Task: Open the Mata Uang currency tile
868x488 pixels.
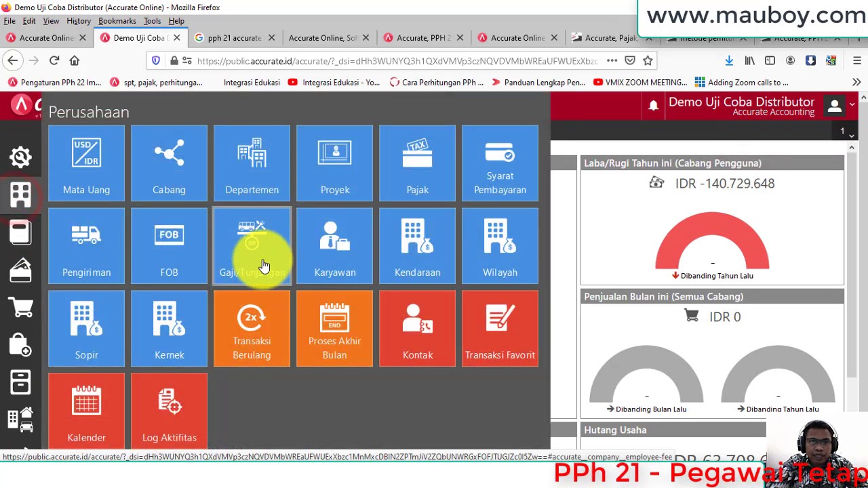Action: point(86,163)
